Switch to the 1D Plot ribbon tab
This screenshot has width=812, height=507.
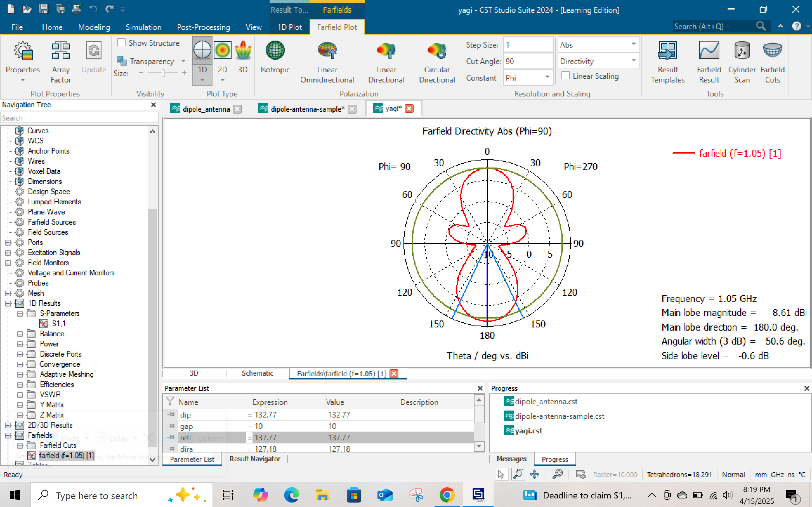tap(289, 27)
